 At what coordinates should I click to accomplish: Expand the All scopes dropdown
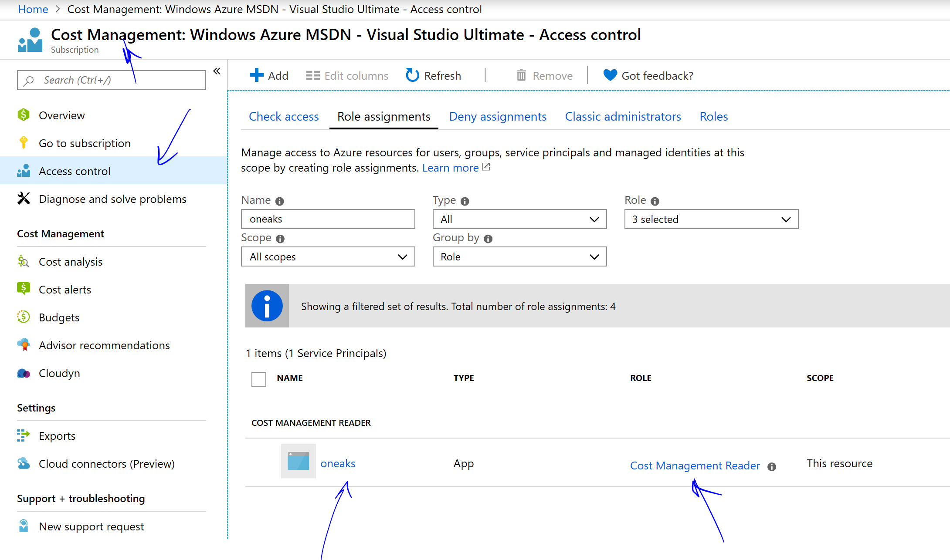(x=328, y=257)
